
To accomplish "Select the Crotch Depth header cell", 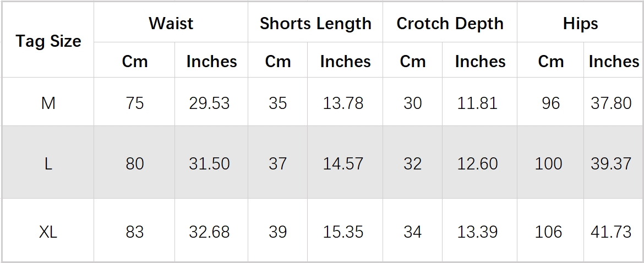I will point(450,24).
